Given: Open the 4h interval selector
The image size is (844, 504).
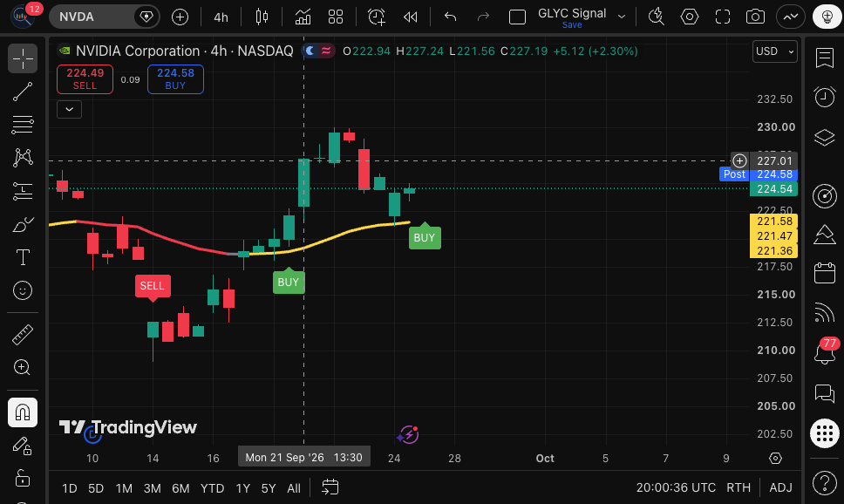Looking at the screenshot, I should coord(221,17).
